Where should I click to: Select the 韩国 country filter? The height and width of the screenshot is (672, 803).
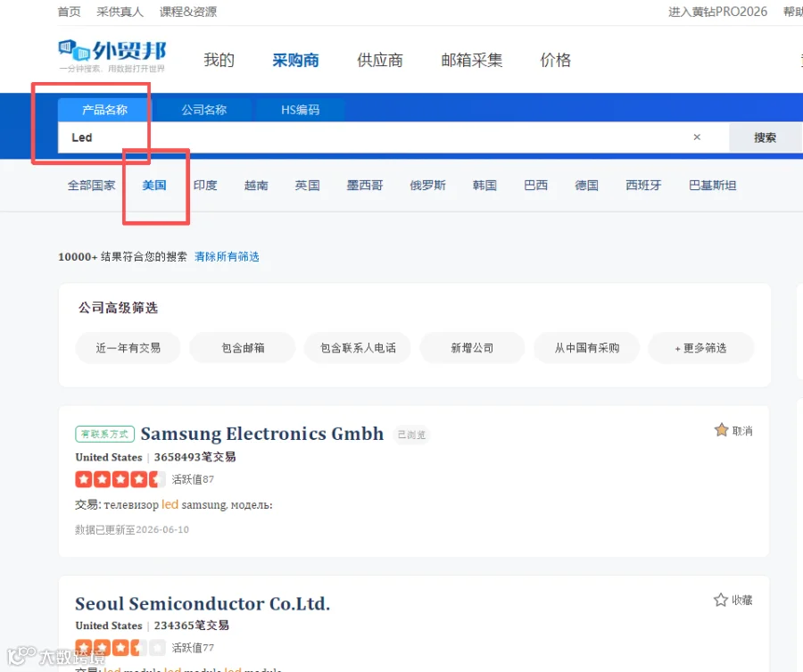click(x=484, y=186)
